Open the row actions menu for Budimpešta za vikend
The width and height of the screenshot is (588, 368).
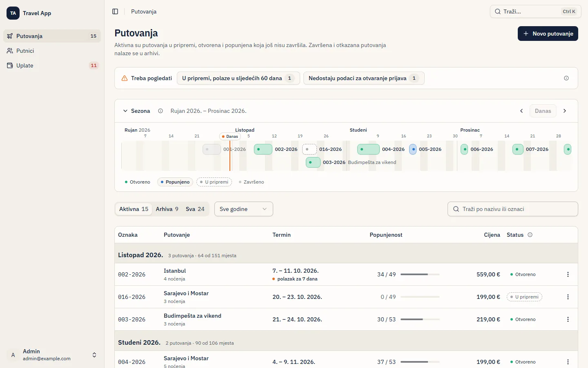click(x=568, y=319)
